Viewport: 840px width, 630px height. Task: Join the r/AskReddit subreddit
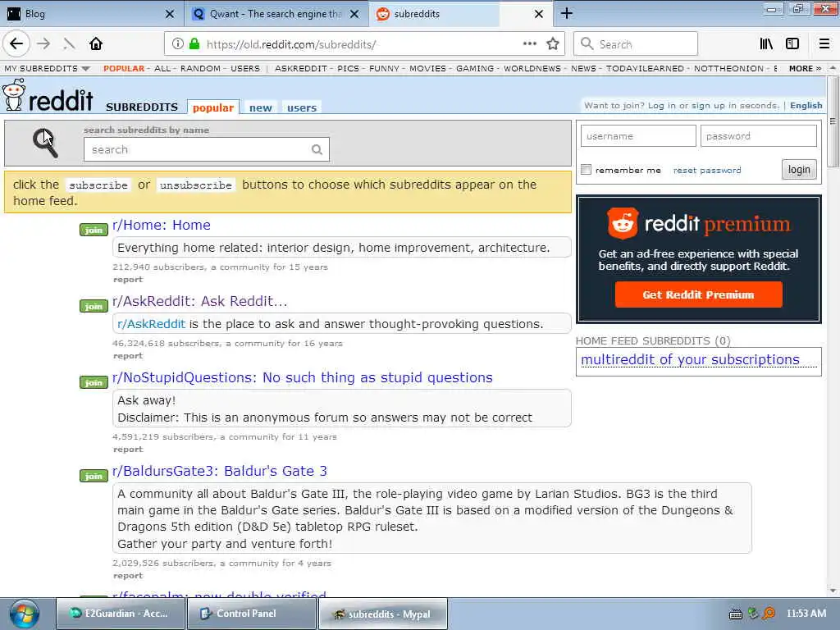[x=94, y=306]
